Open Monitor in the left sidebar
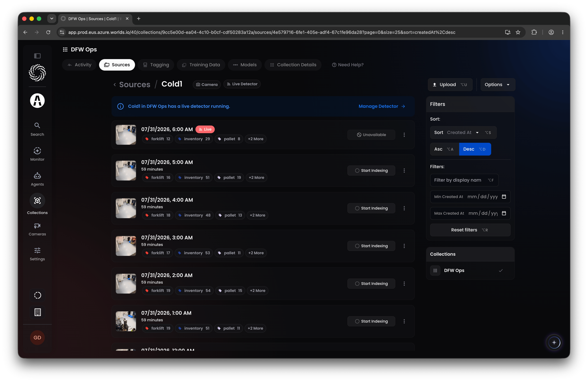This screenshot has height=382, width=588. pyautogui.click(x=37, y=154)
